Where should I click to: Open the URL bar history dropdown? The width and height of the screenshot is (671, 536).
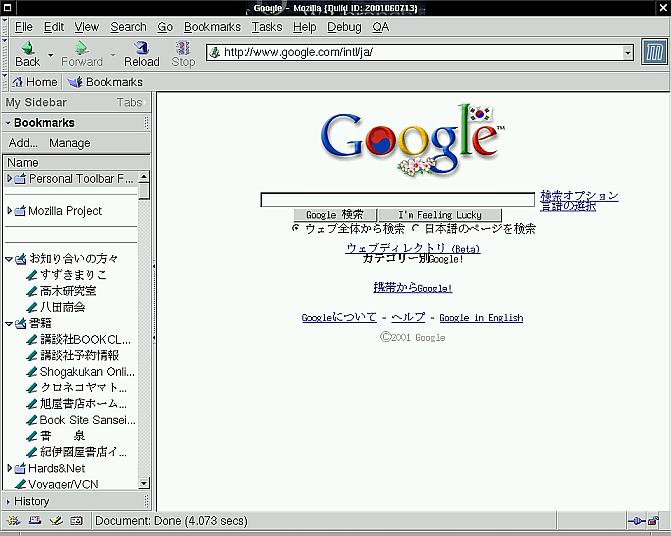pos(627,53)
